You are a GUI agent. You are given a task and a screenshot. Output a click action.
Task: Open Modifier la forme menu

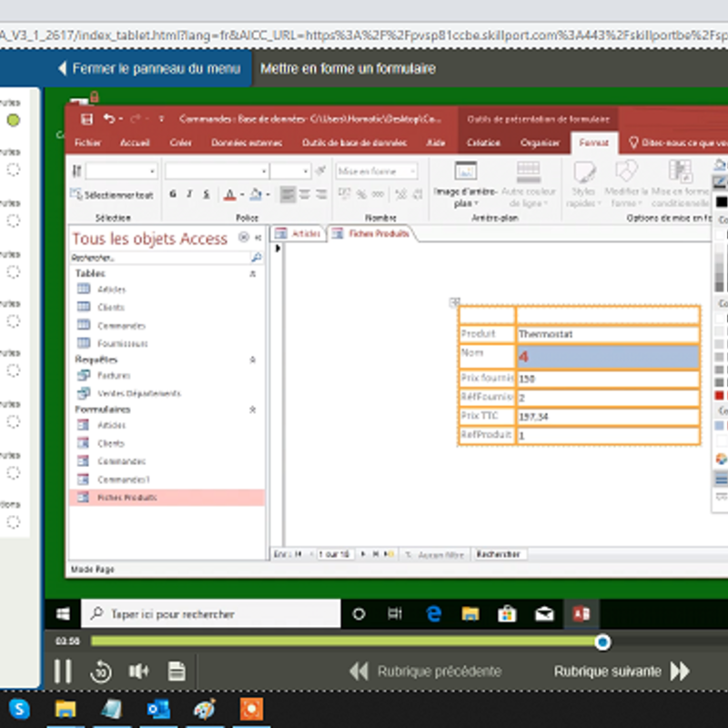(626, 184)
